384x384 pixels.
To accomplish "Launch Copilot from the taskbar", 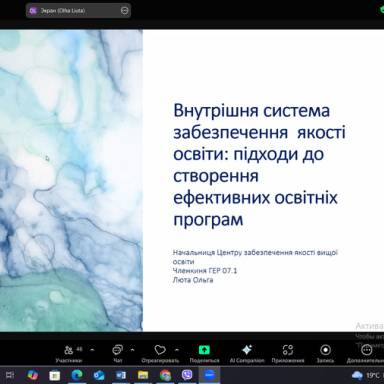I will coord(32,375).
